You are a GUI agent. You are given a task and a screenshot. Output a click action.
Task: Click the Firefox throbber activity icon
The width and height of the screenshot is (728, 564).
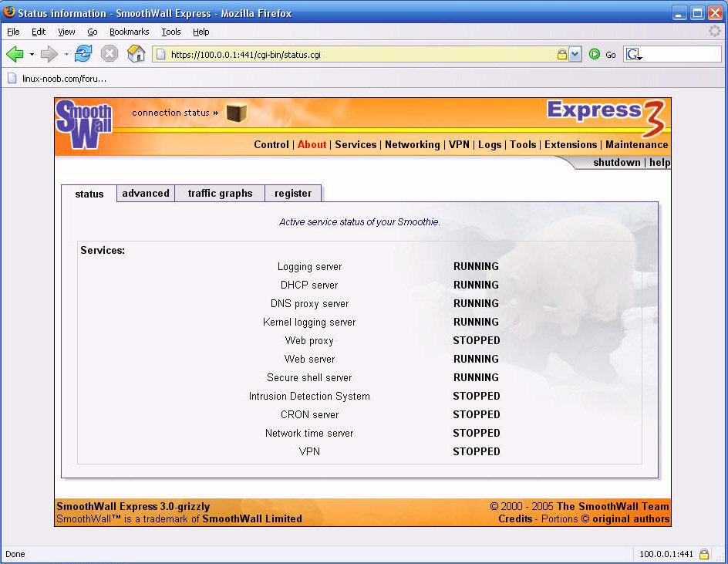[715, 31]
